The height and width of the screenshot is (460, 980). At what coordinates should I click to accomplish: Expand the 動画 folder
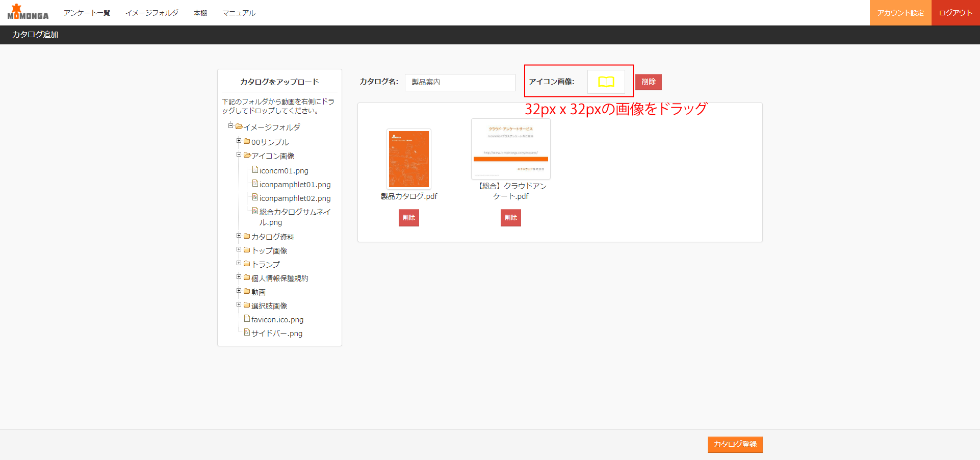point(239,290)
